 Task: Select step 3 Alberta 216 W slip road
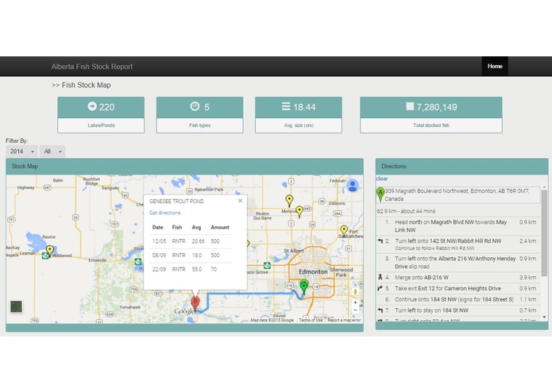457,263
